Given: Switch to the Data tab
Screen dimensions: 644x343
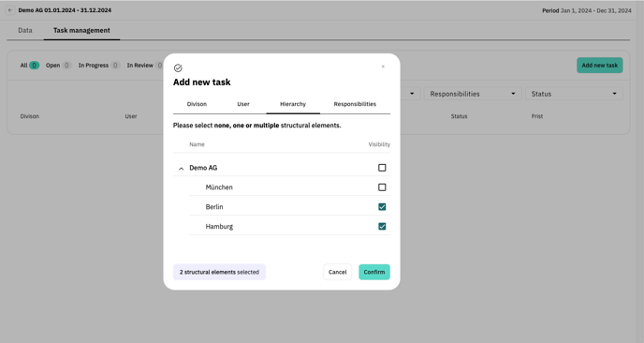Looking at the screenshot, I should point(25,30).
